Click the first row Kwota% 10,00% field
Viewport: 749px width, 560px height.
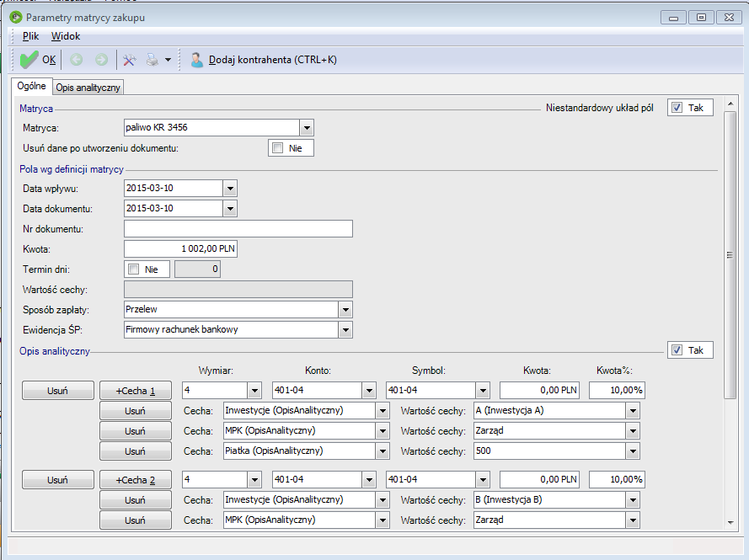tap(617, 390)
